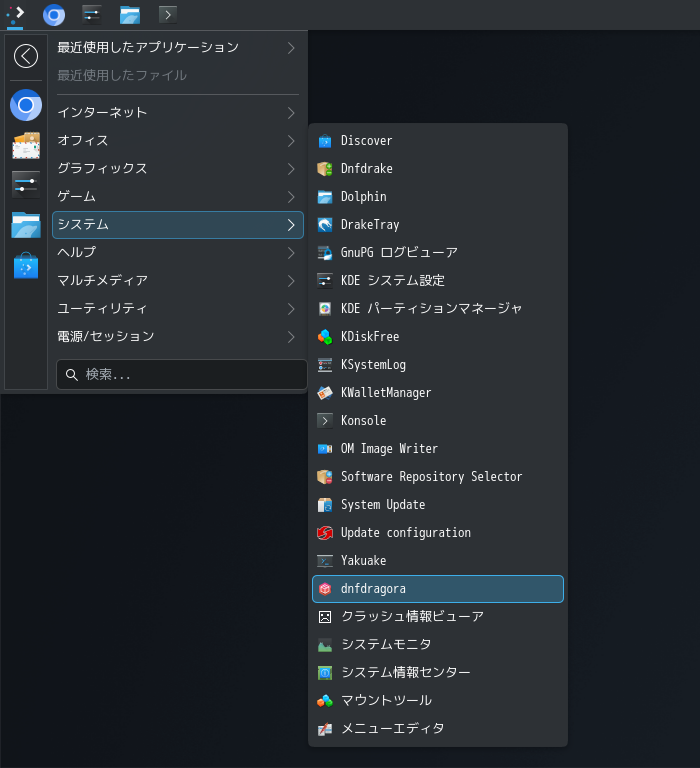The width and height of the screenshot is (700, 768).
Task: Open Chromium from the favorites sidebar
Action: pyautogui.click(x=26, y=105)
